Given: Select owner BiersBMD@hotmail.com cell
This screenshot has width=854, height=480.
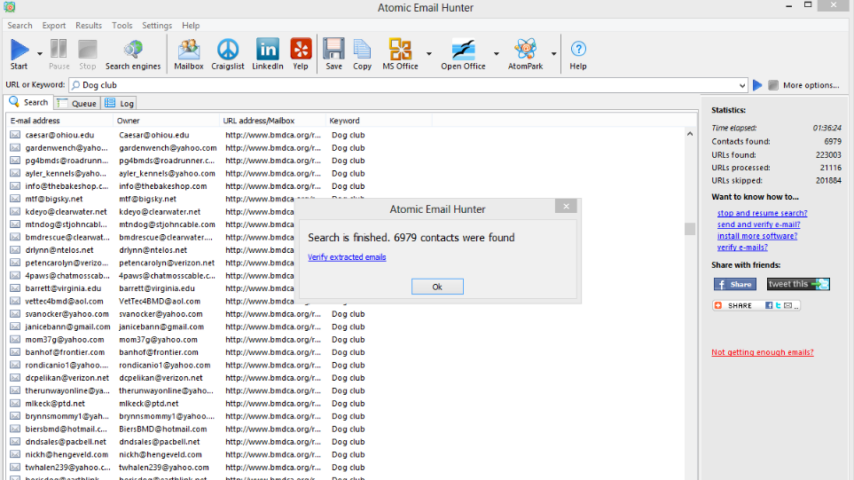Looking at the screenshot, I should point(163,429).
